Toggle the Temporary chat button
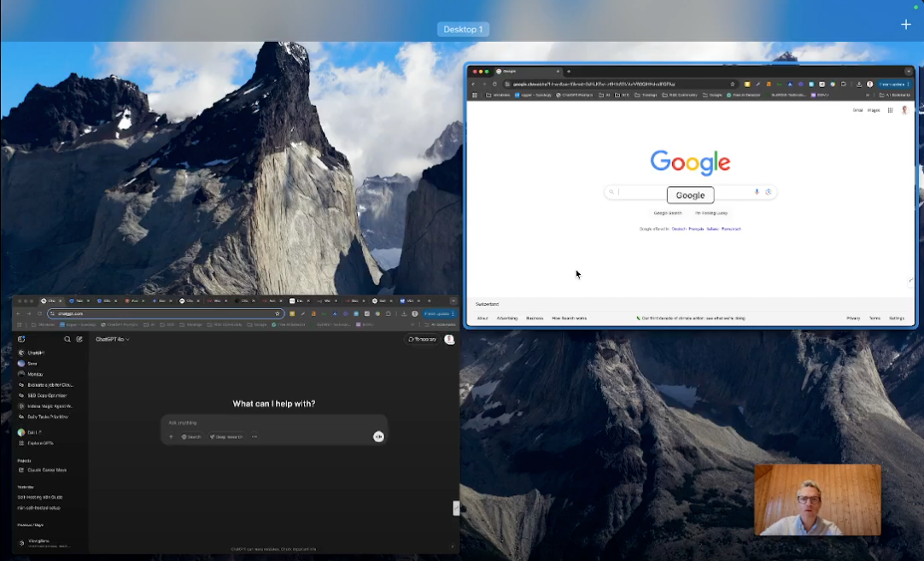The width and height of the screenshot is (924, 561). 422,340
